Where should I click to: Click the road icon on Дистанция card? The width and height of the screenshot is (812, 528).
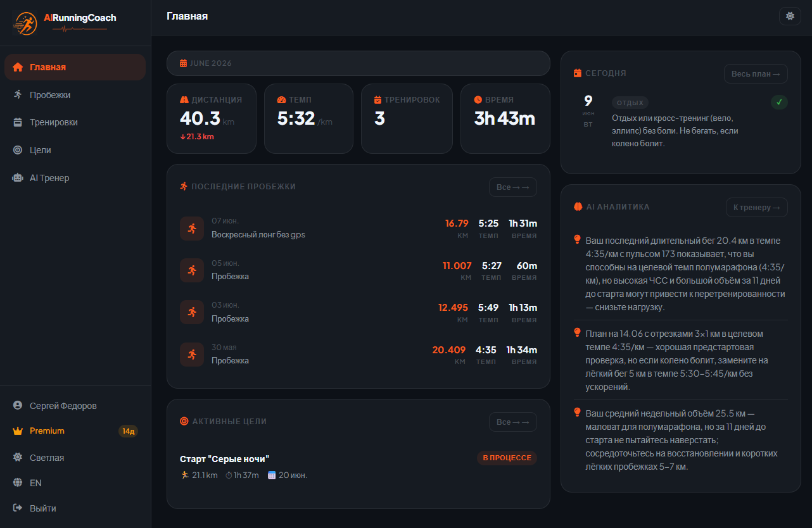coord(184,99)
